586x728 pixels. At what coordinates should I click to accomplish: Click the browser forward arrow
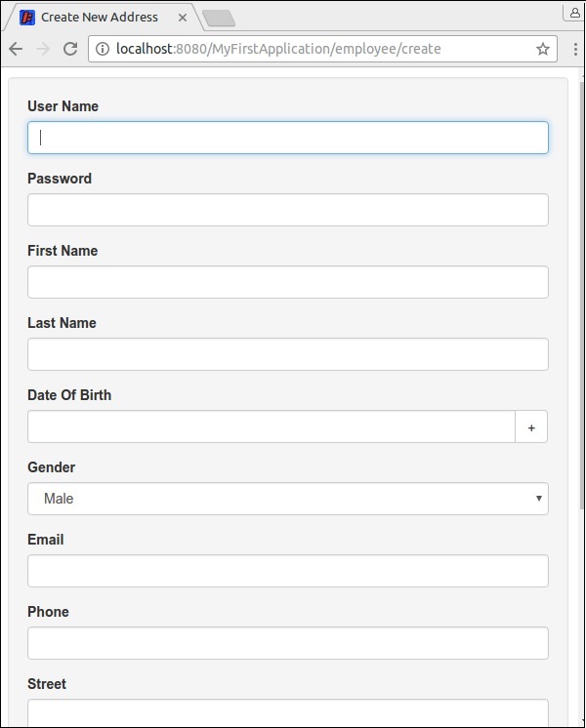(x=42, y=49)
